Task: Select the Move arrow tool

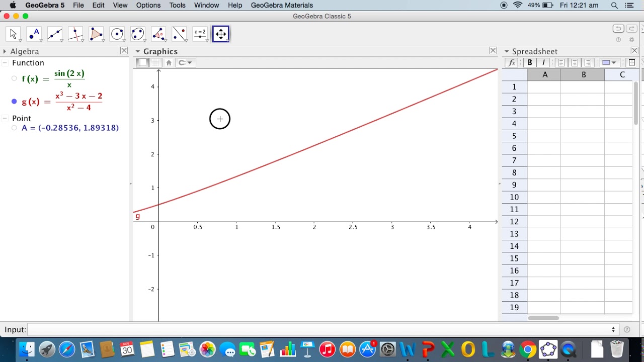Action: [13, 34]
